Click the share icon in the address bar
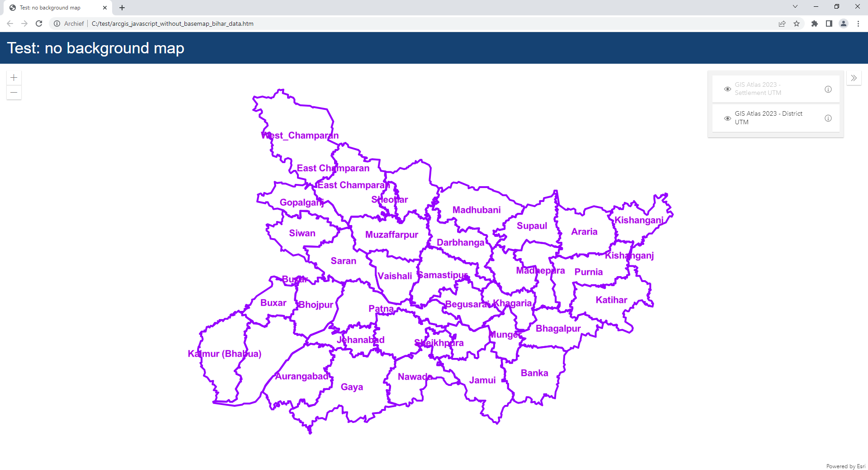This screenshot has width=868, height=470. click(x=782, y=23)
